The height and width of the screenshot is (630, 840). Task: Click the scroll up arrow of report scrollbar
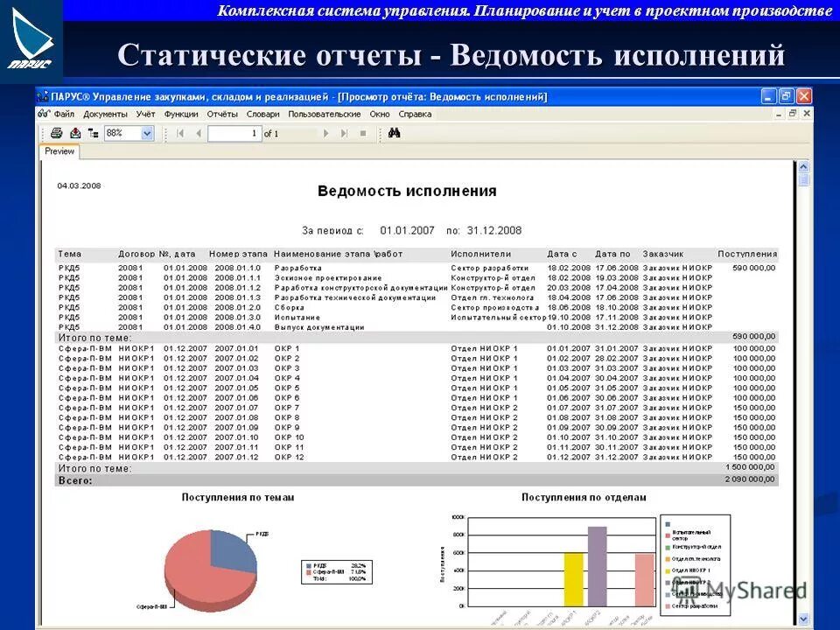click(803, 166)
